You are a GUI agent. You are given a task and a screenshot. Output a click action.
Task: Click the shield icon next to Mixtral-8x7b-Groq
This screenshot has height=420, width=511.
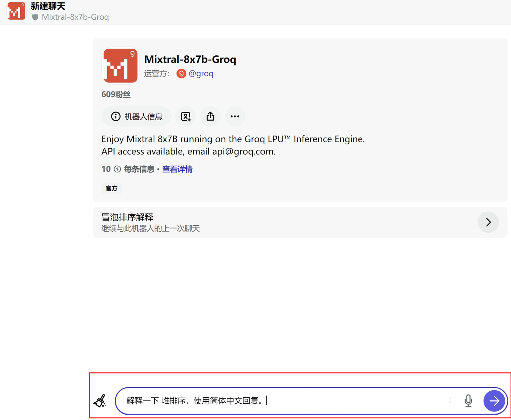click(35, 17)
